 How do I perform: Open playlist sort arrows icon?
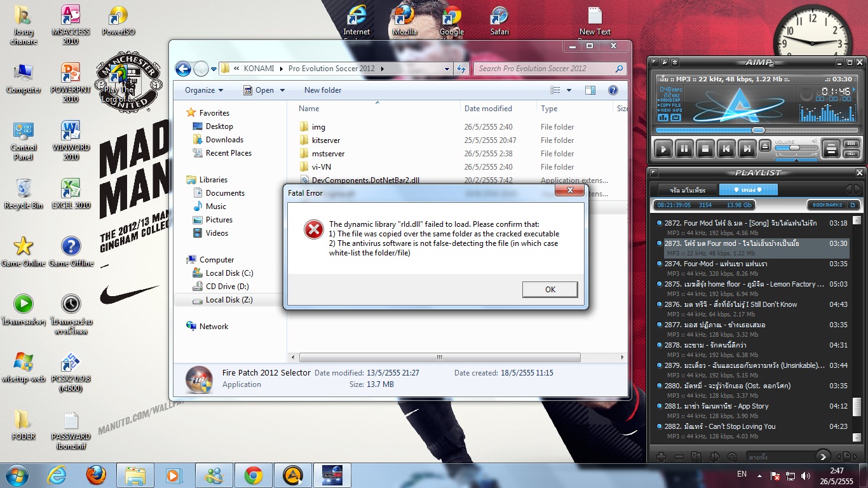click(714, 456)
